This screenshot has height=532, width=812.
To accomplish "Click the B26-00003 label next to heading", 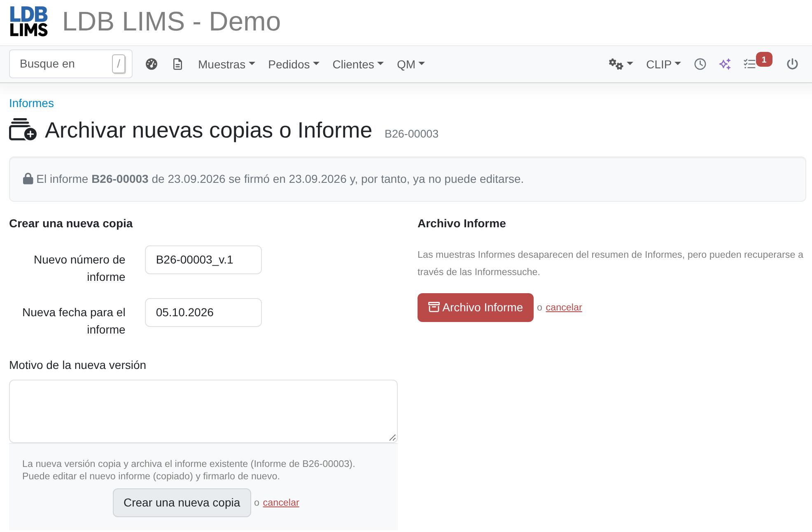I will 411,134.
